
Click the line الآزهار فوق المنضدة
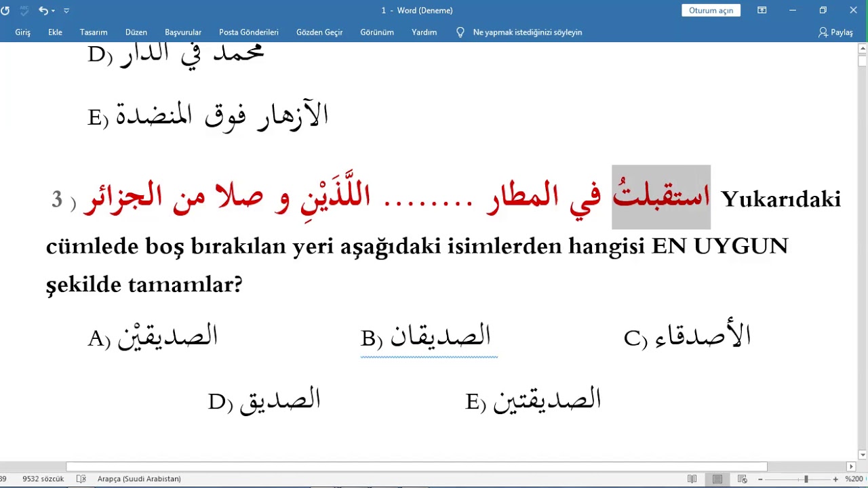222,115
